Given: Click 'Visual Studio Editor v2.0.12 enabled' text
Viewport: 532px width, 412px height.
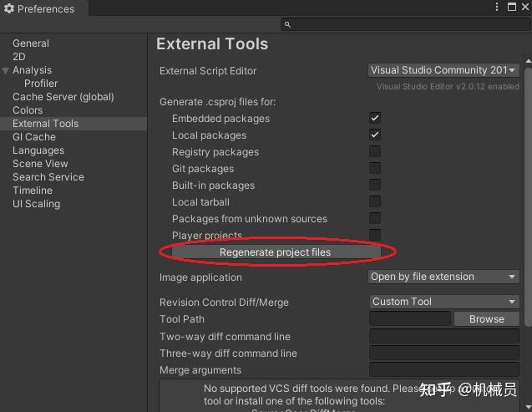Looking at the screenshot, I should (x=448, y=87).
